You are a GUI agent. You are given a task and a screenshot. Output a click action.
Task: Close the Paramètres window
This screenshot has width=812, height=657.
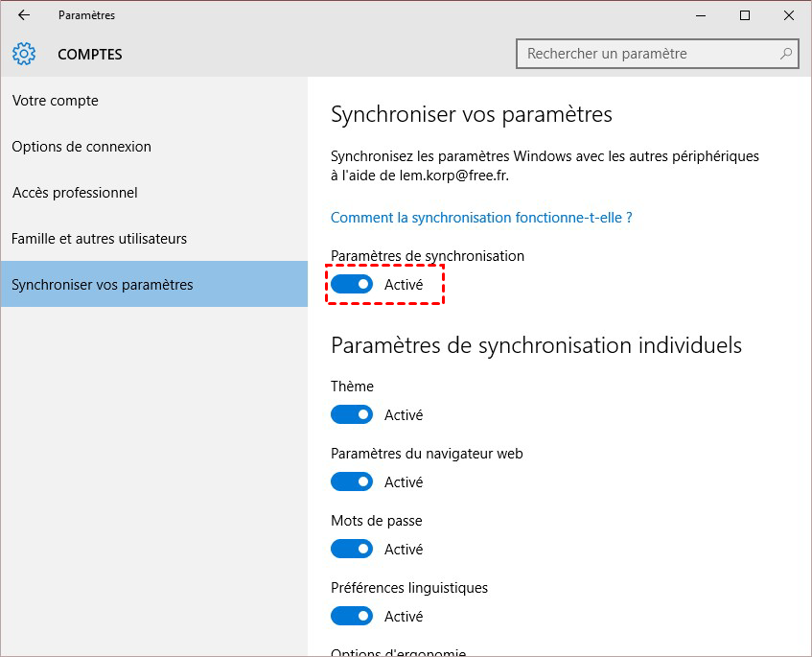pos(788,15)
